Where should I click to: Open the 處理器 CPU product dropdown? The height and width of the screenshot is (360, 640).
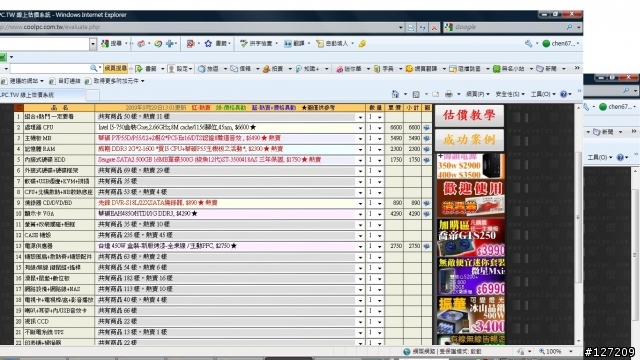click(360, 128)
